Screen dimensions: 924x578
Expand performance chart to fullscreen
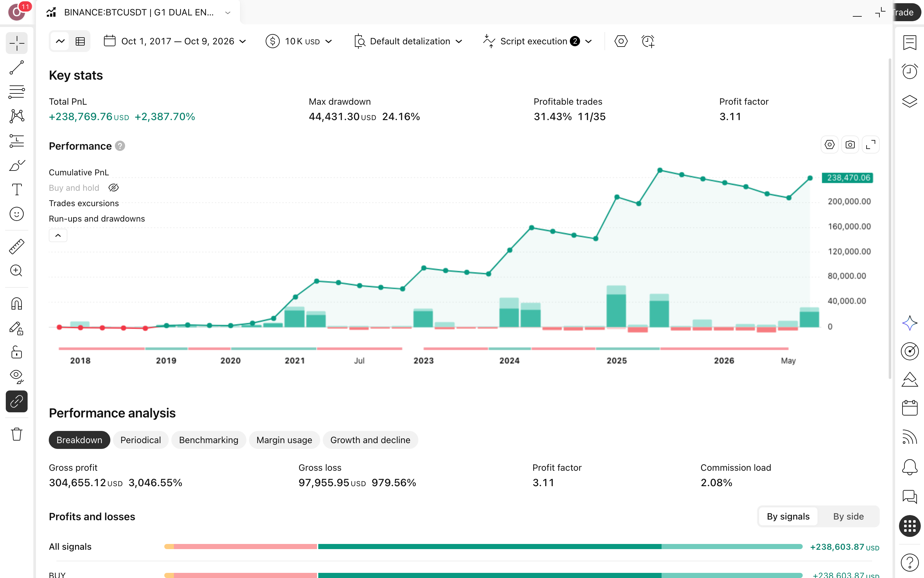point(870,145)
